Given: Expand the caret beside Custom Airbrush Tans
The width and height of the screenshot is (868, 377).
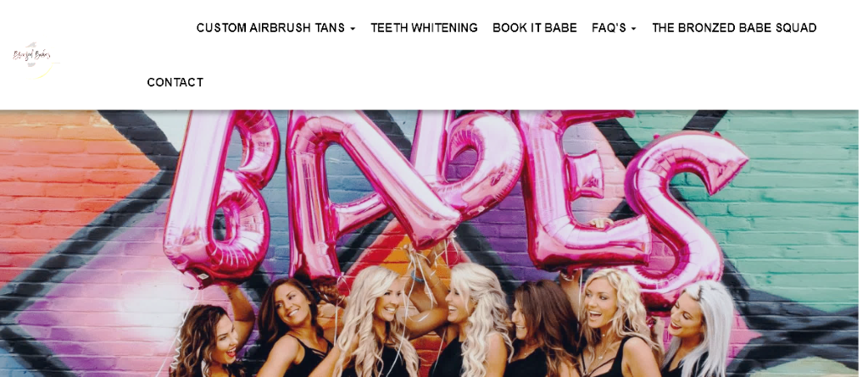Looking at the screenshot, I should (x=353, y=29).
